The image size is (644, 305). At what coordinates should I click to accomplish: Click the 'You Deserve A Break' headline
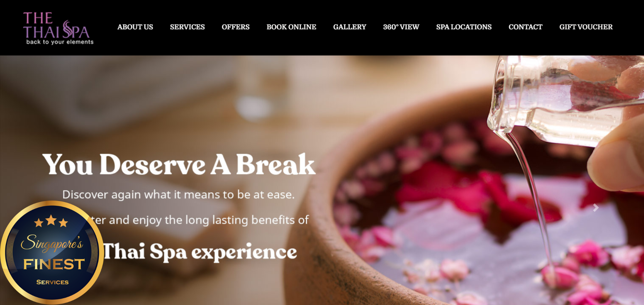point(179,164)
